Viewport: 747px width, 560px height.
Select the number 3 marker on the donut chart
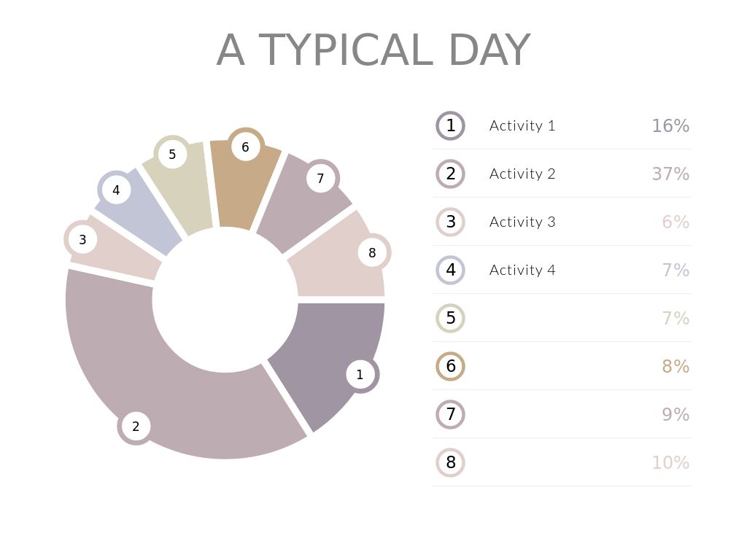coord(82,239)
